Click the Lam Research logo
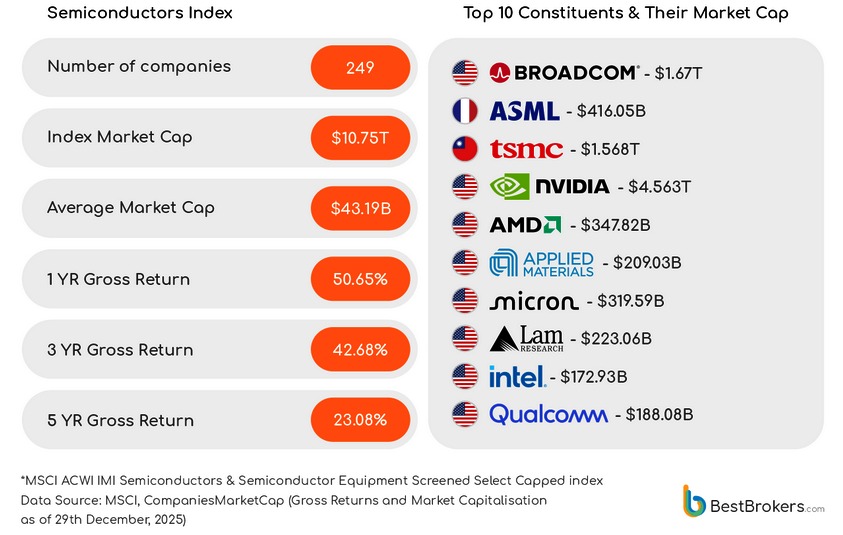Screen dimensions: 843x535 [x=526, y=339]
